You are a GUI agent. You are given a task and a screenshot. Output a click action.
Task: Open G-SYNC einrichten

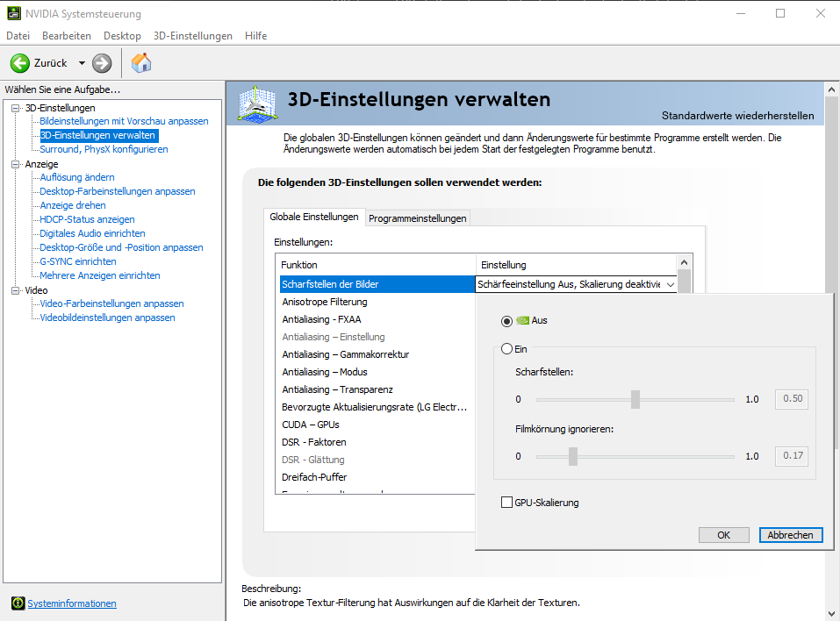tap(78, 261)
